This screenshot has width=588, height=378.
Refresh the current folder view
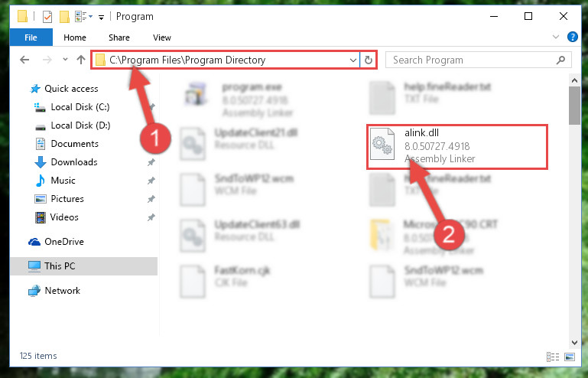tap(369, 60)
